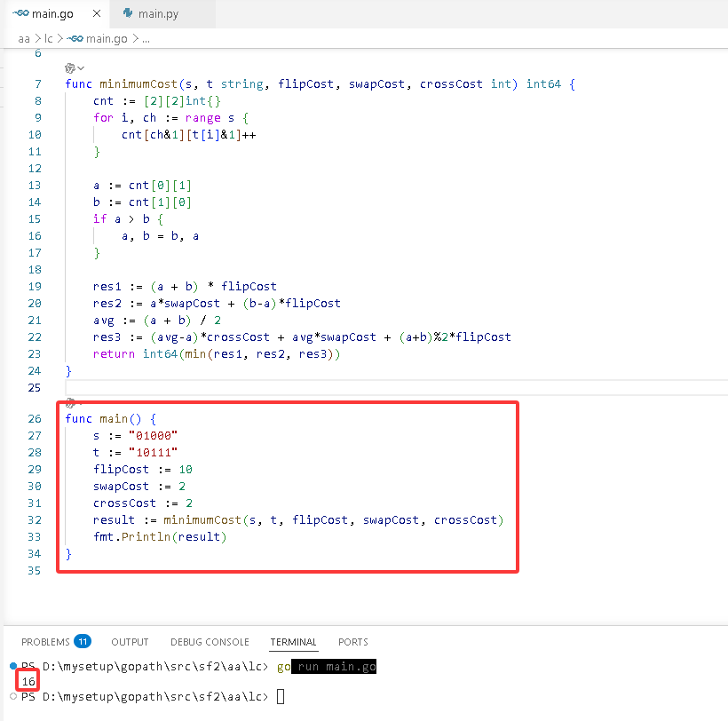
Task: Click 'avg := (a + b) / 2' line
Action: point(157,321)
